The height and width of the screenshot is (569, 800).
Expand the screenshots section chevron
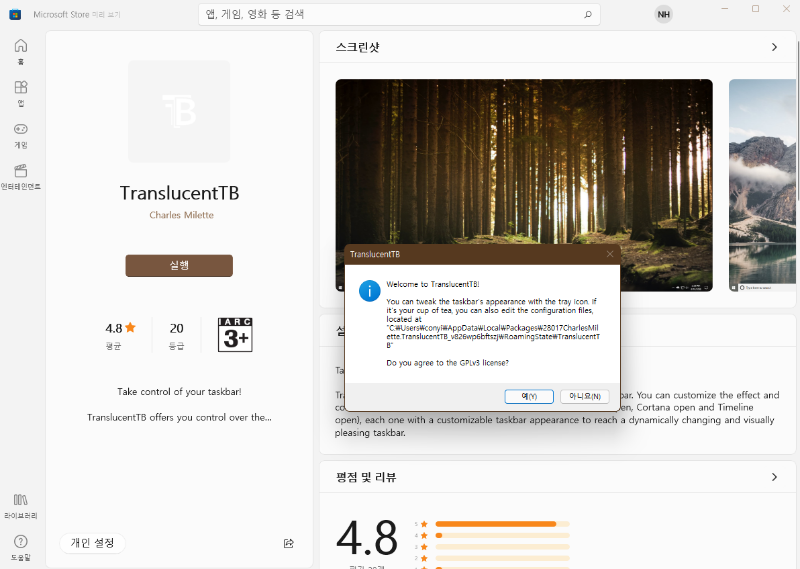(x=774, y=47)
